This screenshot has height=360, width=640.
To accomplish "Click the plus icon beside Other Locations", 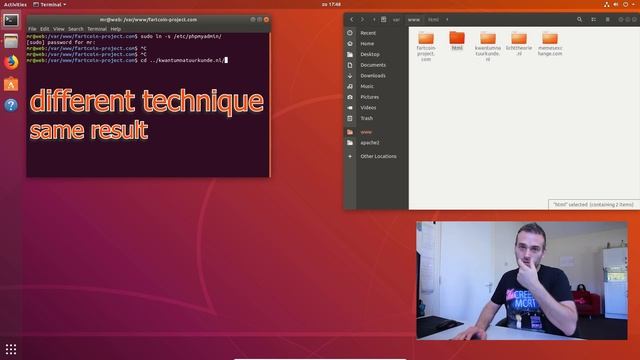I will [x=350, y=156].
